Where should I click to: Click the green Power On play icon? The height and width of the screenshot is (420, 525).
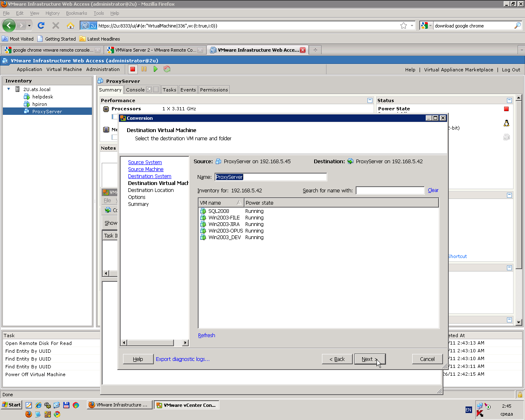click(x=155, y=69)
